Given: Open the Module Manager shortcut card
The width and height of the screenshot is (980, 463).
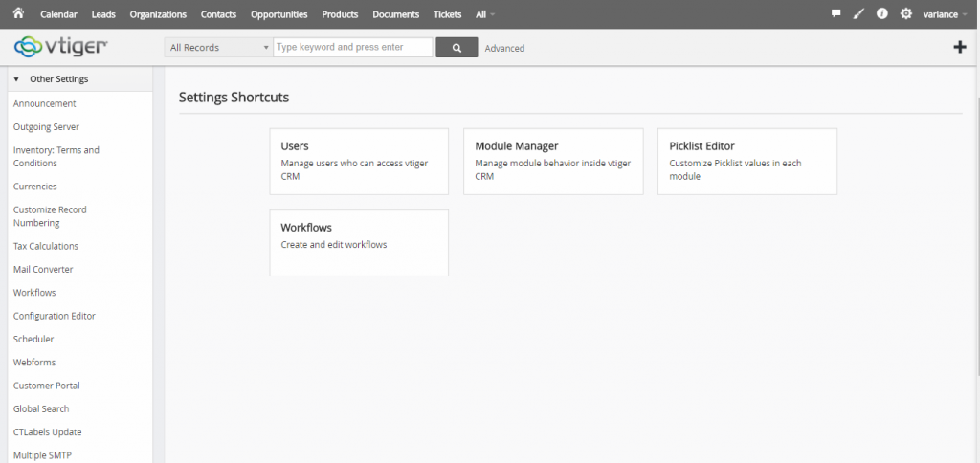Looking at the screenshot, I should click(x=553, y=162).
